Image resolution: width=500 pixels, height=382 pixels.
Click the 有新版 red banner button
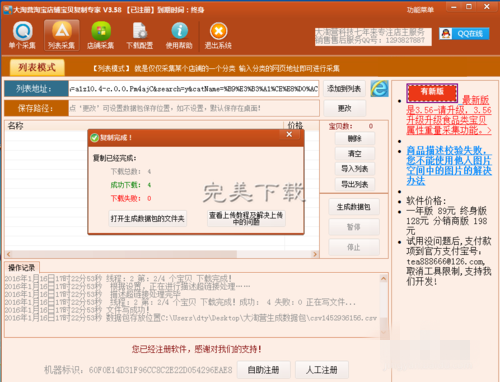coord(432,93)
